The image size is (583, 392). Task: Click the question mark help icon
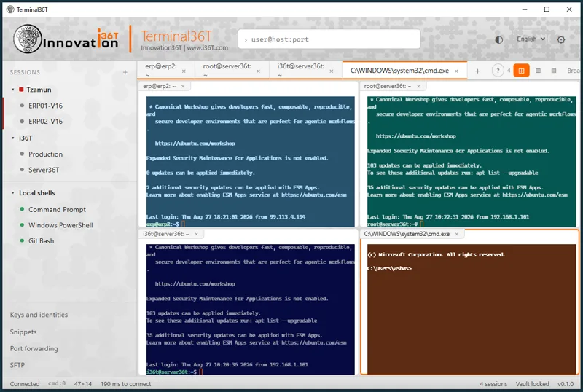pyautogui.click(x=498, y=70)
